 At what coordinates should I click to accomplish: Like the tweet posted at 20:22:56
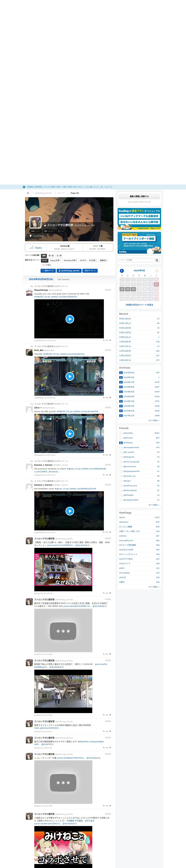coord(110,654)
